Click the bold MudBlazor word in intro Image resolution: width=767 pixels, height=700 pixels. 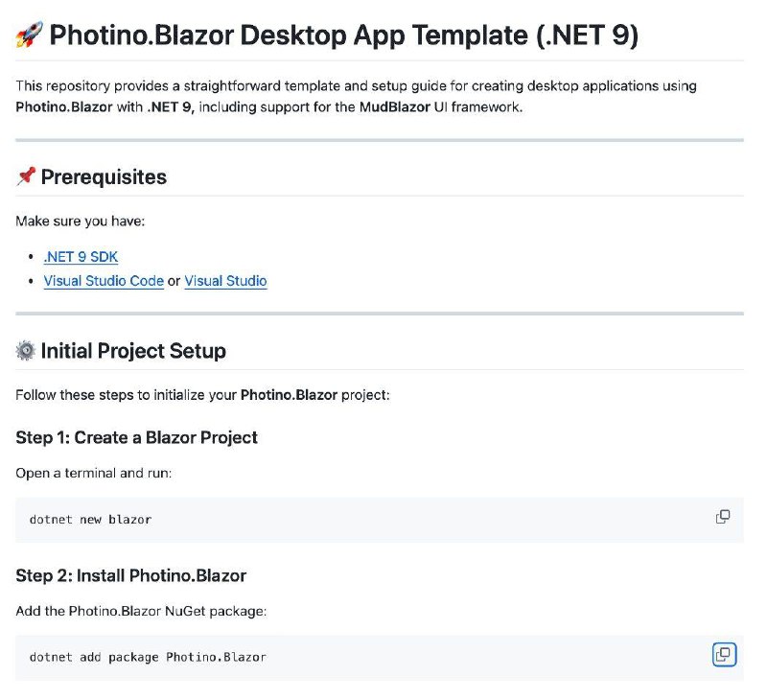[x=395, y=106]
